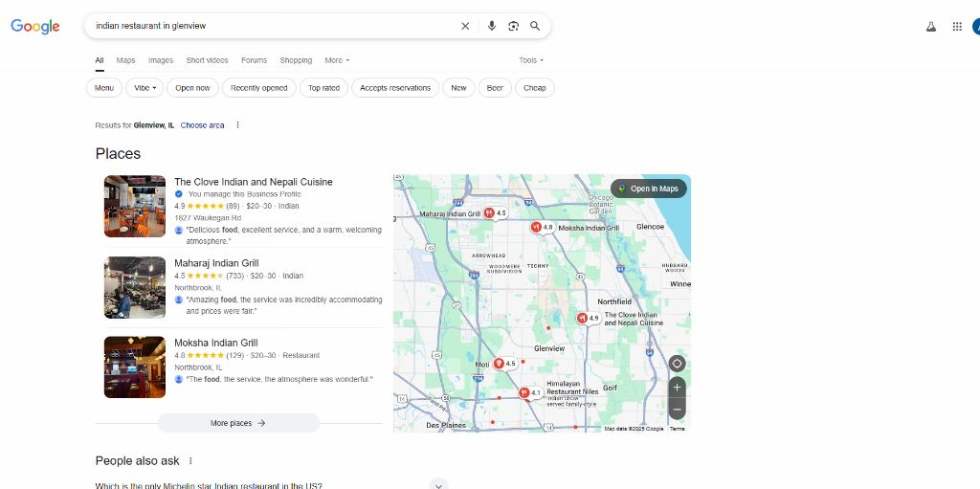Click the Des Plaines label on map

point(446,425)
